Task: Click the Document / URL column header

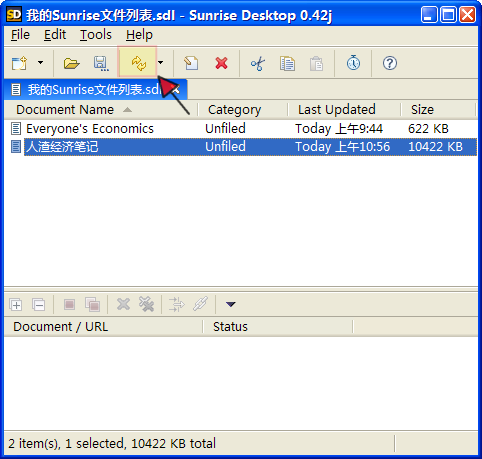Action: 103,327
